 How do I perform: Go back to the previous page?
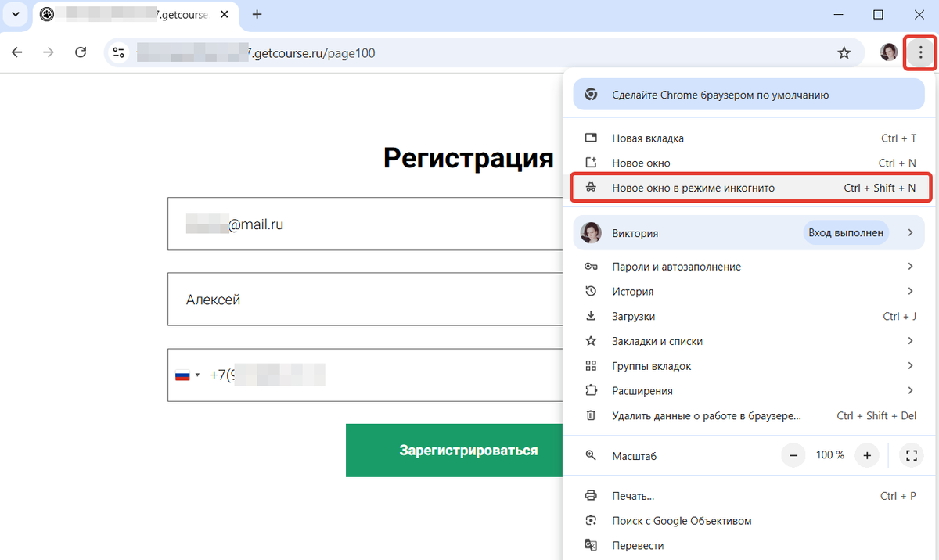(x=17, y=52)
